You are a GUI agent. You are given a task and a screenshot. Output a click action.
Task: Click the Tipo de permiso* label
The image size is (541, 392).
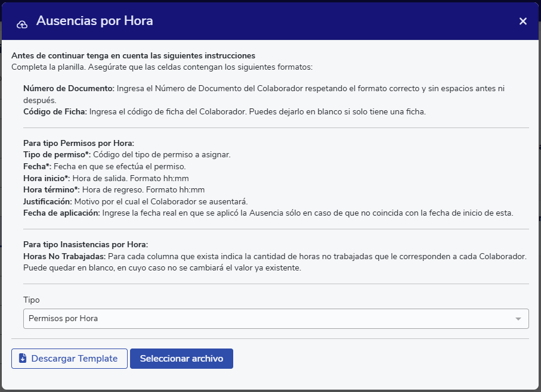tap(55, 155)
